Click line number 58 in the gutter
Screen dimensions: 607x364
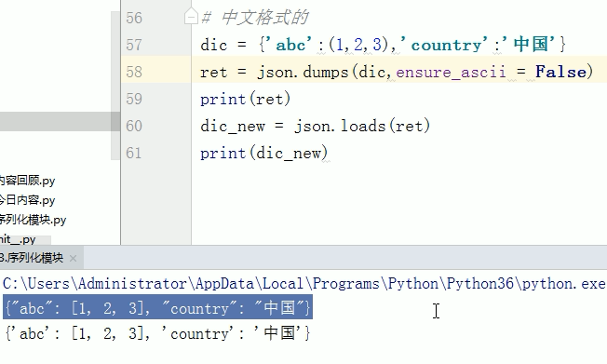[x=134, y=72]
